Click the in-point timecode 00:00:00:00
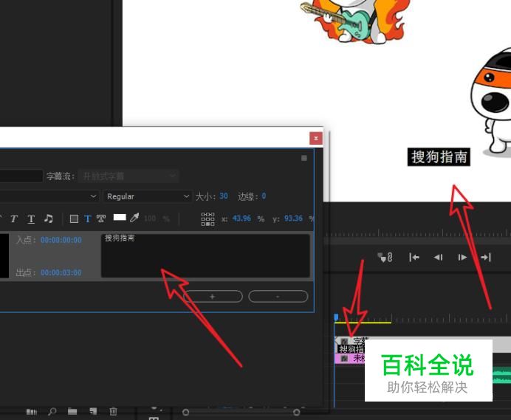Viewport: 511px width, 420px height. click(x=61, y=240)
